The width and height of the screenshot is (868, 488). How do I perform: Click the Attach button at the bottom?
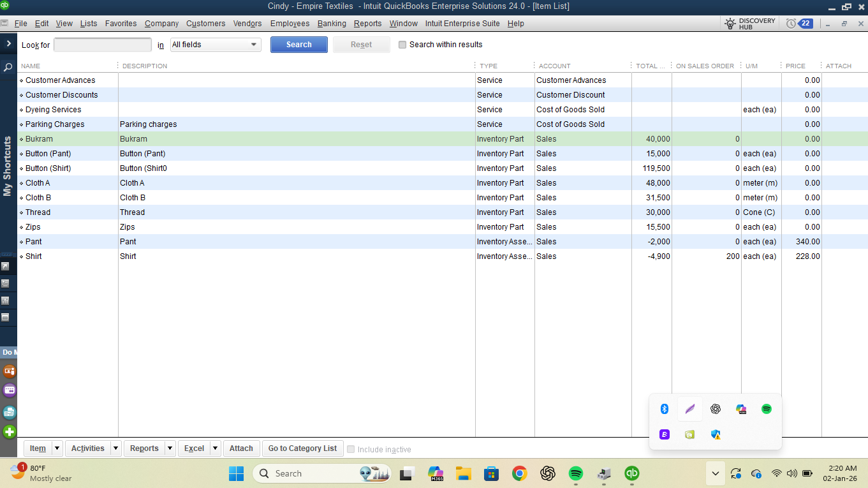tap(241, 448)
